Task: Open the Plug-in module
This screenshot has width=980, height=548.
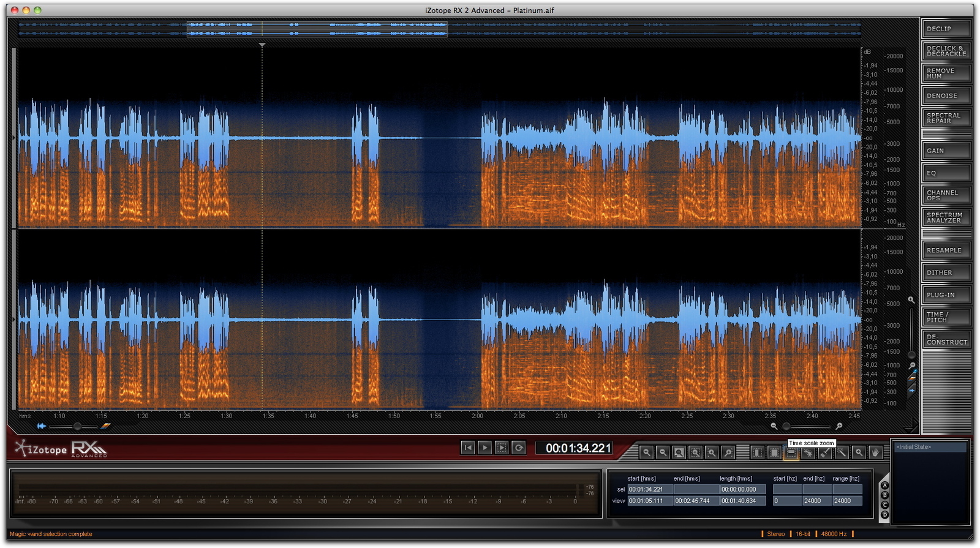Action: pyautogui.click(x=946, y=295)
